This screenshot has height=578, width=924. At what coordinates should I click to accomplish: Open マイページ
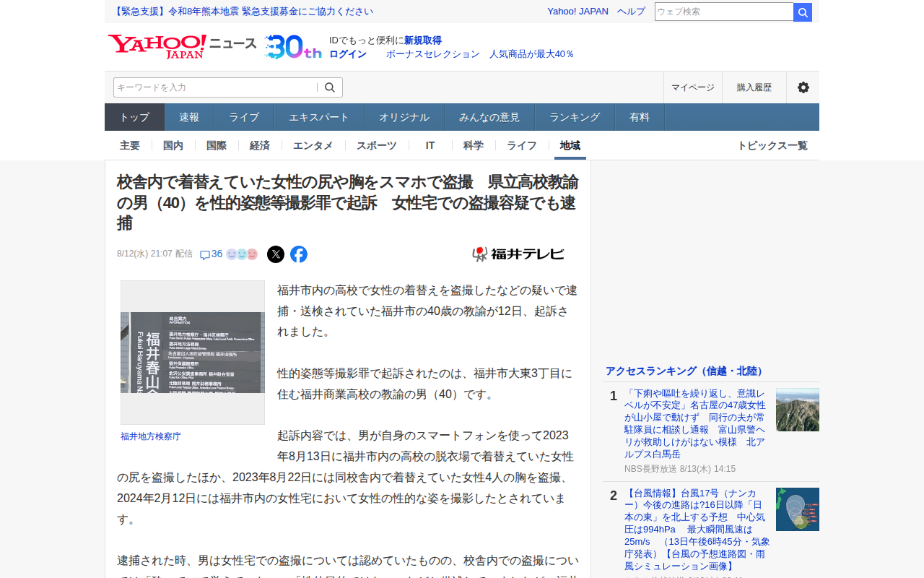click(x=693, y=87)
